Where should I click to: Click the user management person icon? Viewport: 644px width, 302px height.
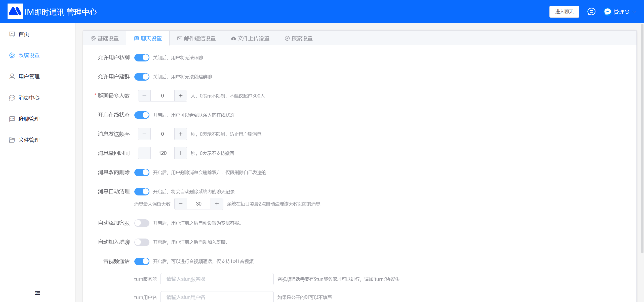(12, 77)
